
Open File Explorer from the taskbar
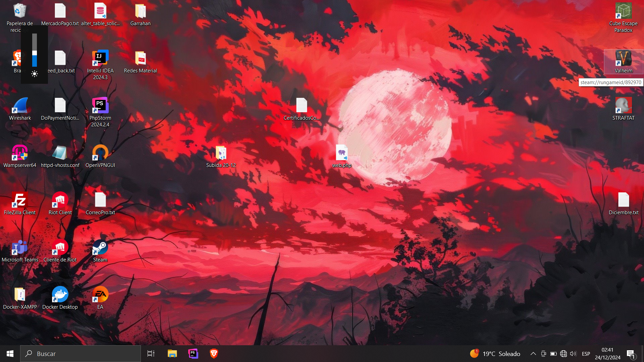tap(172, 354)
